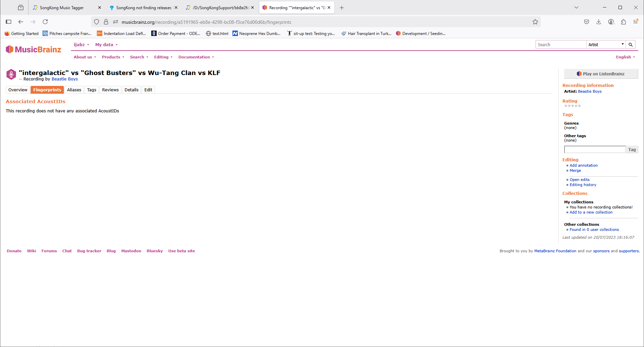Close the SongKong Music Tagger tab
644x347 pixels.
(x=100, y=7)
